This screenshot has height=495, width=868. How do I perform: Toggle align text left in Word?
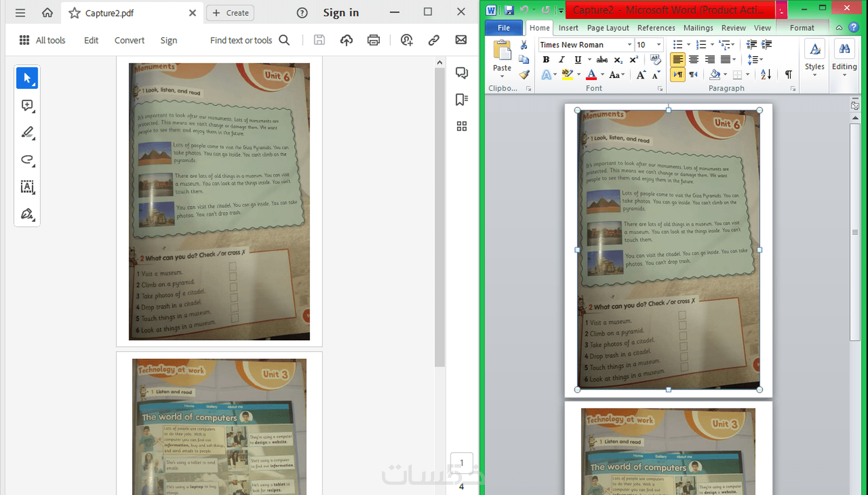click(x=678, y=60)
